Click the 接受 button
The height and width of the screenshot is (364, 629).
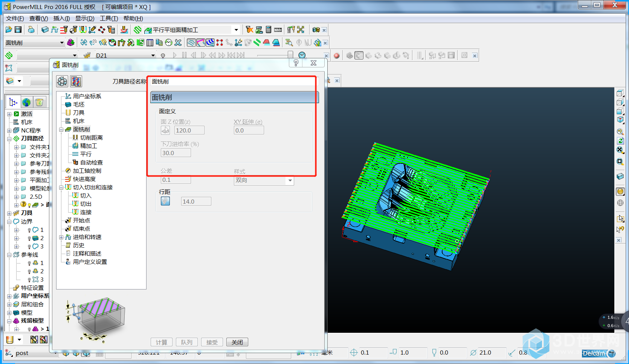tap(212, 342)
